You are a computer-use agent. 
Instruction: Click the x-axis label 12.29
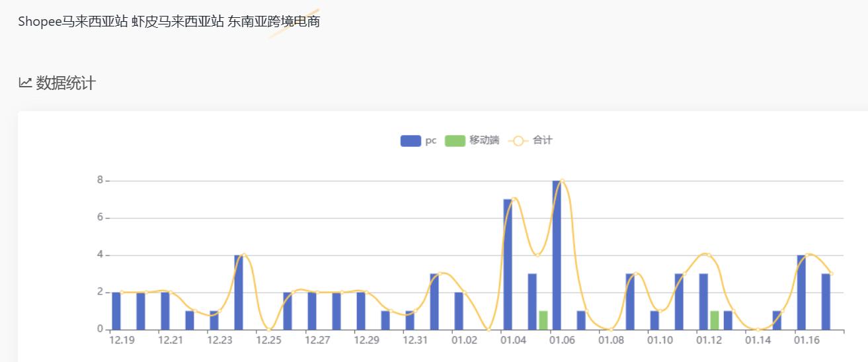click(x=366, y=340)
